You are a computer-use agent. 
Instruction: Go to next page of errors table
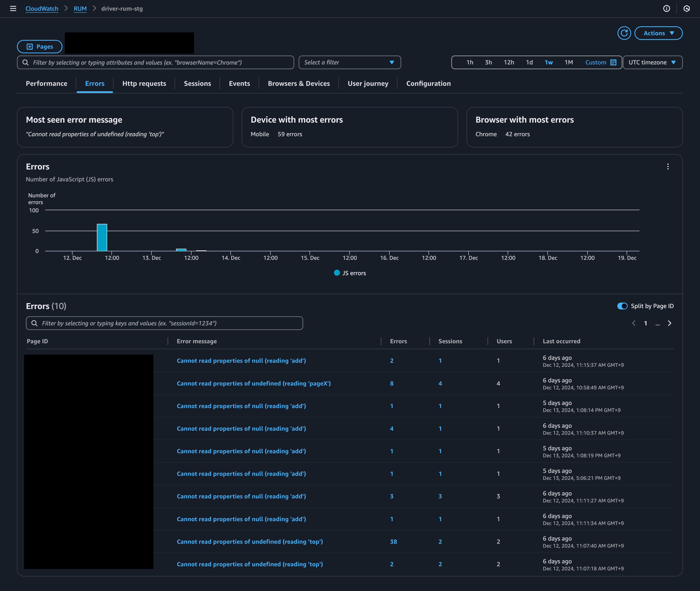tap(669, 323)
